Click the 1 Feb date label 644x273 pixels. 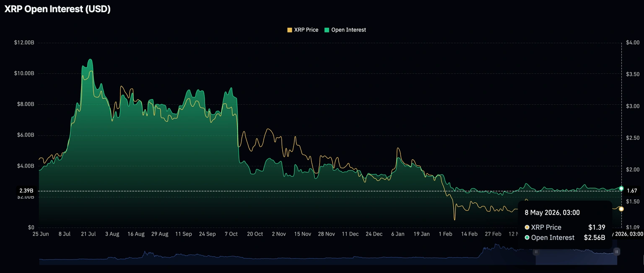coord(445,234)
